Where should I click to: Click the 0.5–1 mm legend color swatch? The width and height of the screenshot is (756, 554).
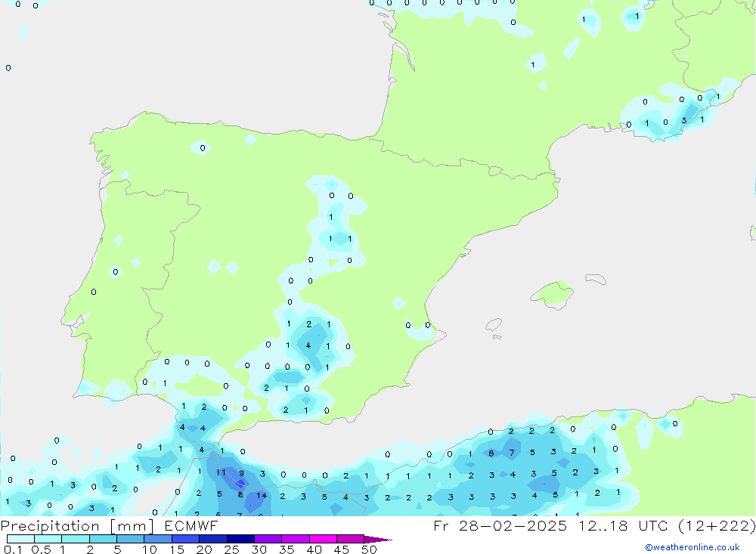[48, 539]
